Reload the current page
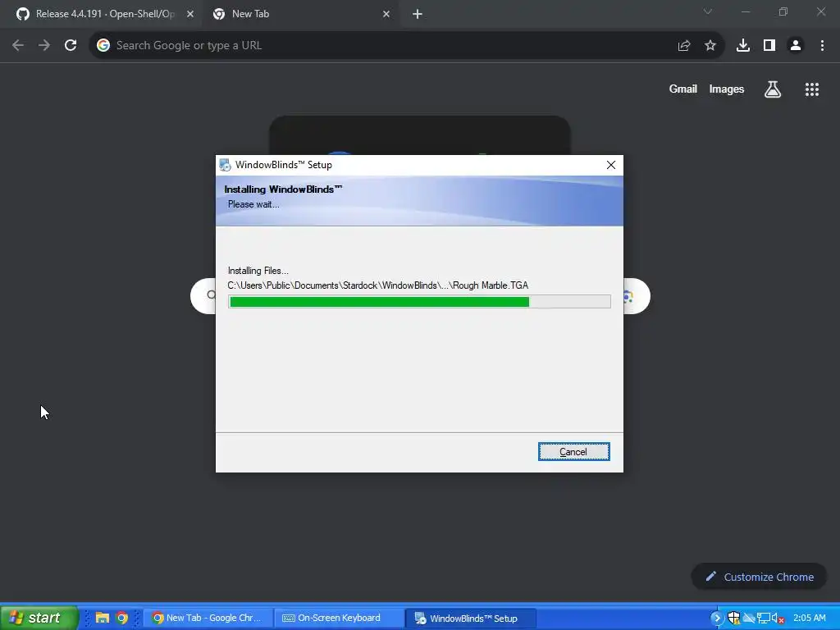 71,46
